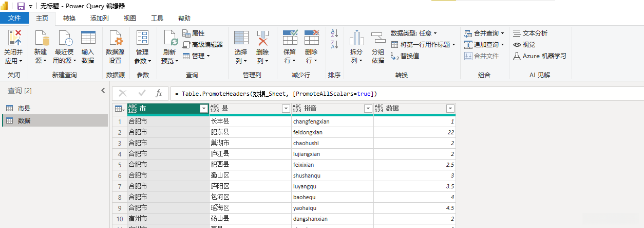644x228 pixels.
Task: Click the cell containing 庐江县
Action: 250,154
